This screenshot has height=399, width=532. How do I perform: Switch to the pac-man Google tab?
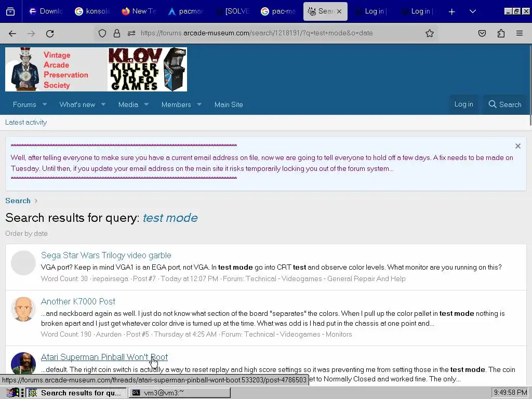(278, 11)
